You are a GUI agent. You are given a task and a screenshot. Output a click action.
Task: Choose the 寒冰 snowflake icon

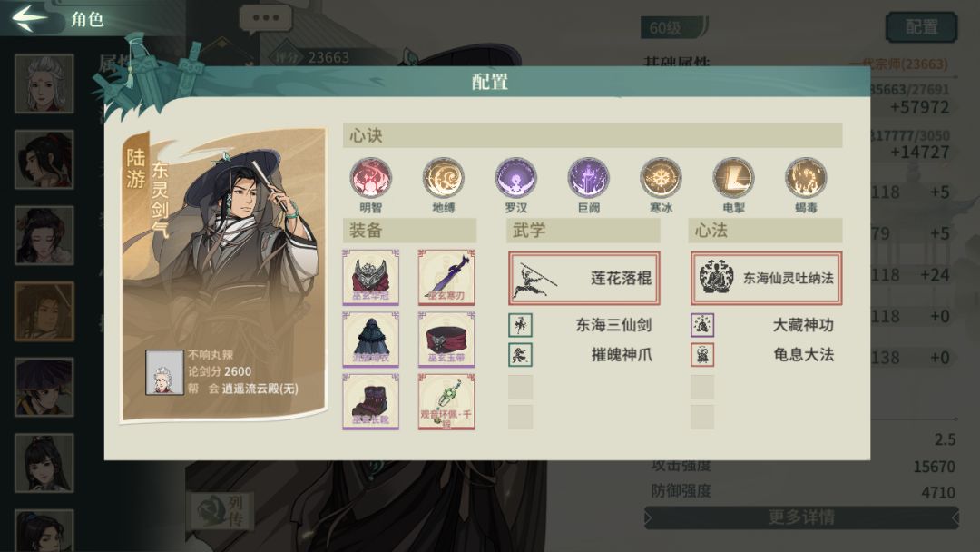661,178
